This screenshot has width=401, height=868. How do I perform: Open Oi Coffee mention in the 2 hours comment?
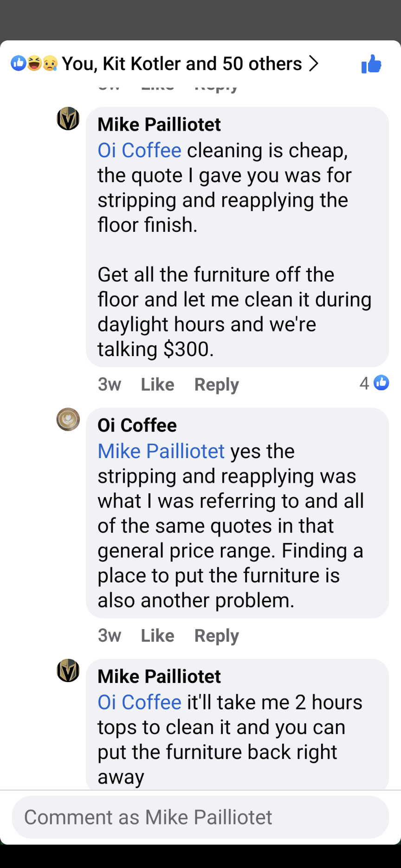[x=139, y=702]
